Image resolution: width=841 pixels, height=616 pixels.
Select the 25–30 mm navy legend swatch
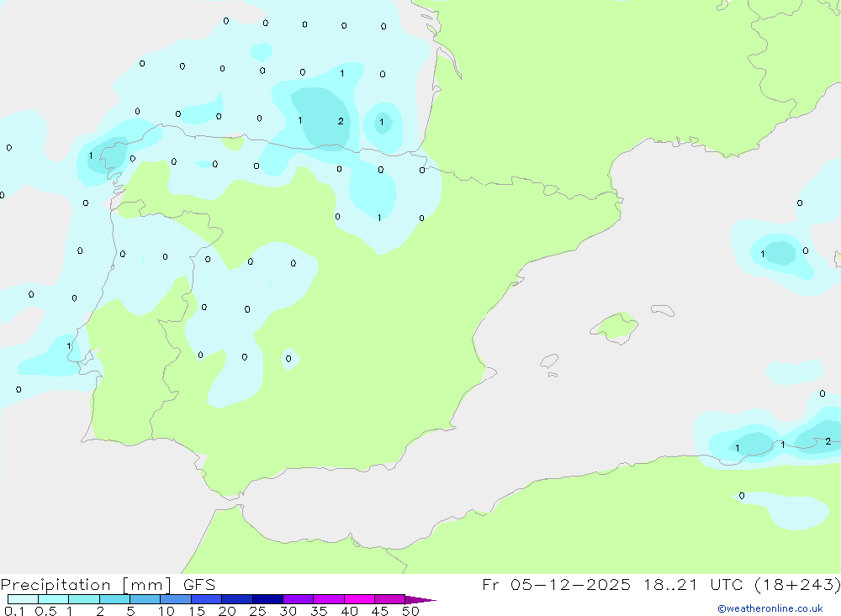tap(267, 599)
